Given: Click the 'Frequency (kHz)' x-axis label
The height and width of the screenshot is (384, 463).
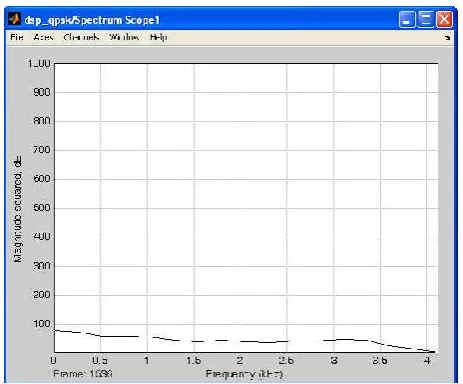Looking at the screenshot, I should 244,374.
